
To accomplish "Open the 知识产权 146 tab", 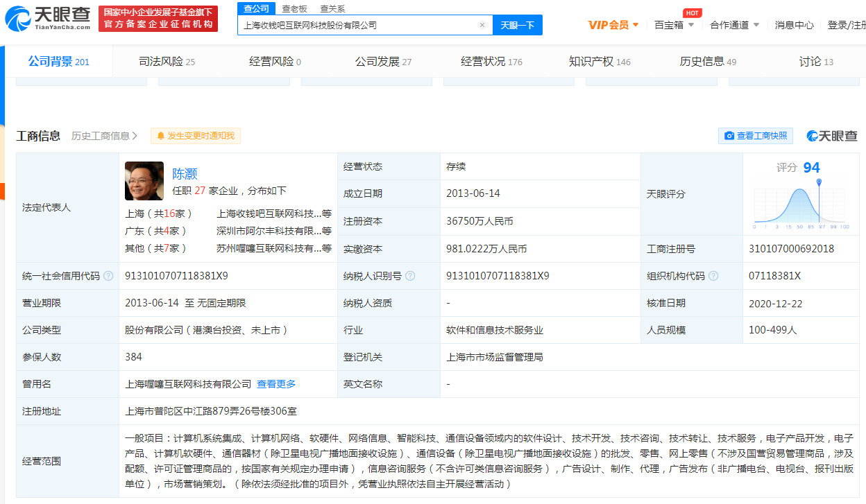I will (x=600, y=62).
